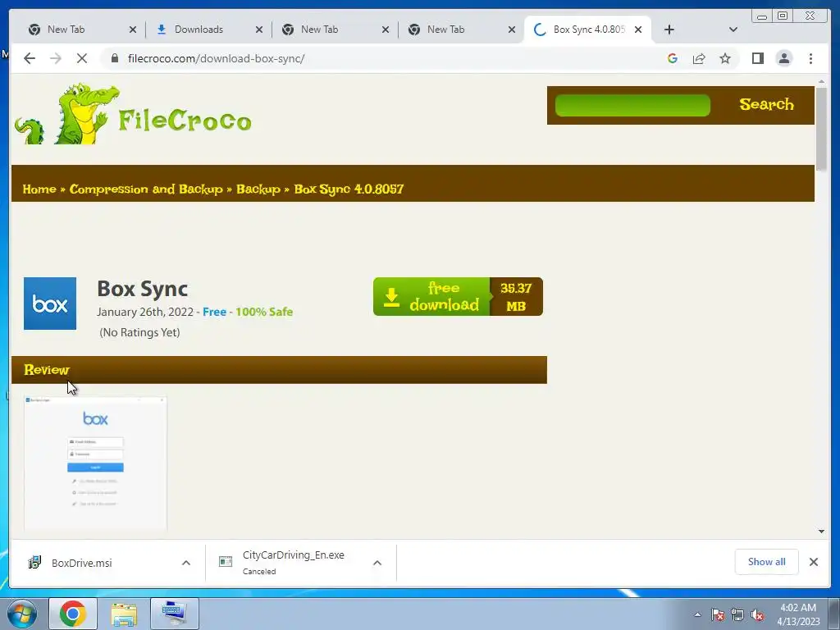840x630 pixels.
Task: Click the CityCarDriving_En.exe download item
Action: 293,562
